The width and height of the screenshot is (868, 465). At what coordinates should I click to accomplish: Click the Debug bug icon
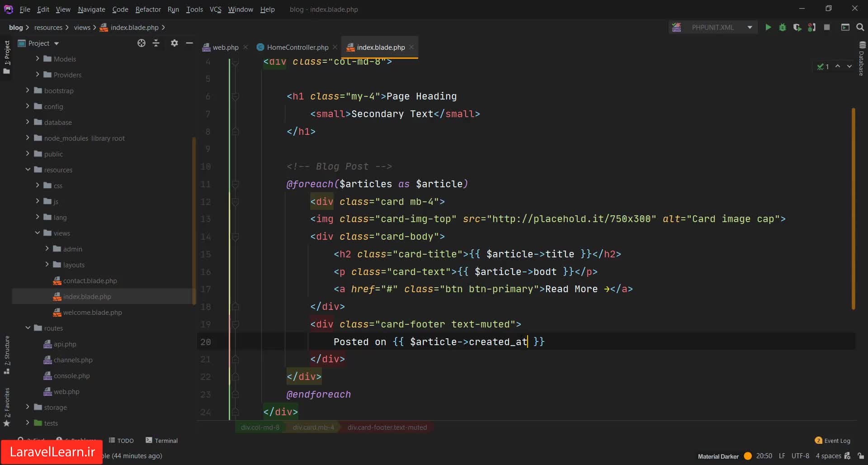pos(783,28)
